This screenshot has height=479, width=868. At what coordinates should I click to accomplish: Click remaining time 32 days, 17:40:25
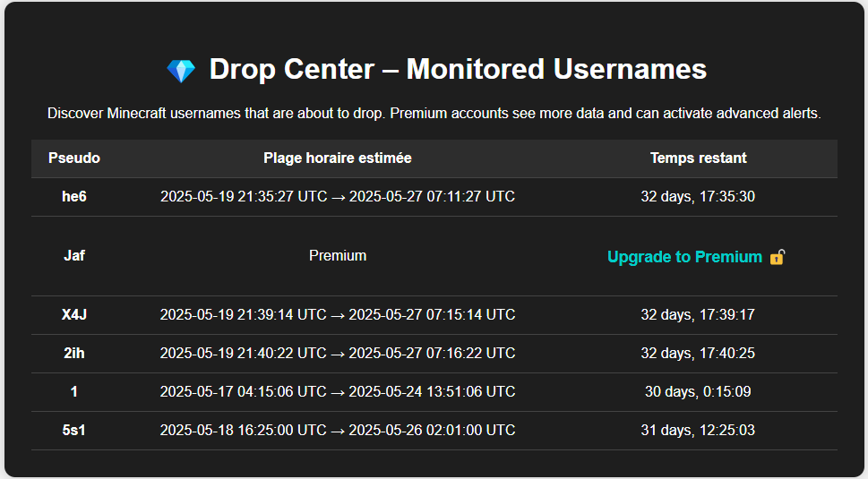(x=698, y=353)
